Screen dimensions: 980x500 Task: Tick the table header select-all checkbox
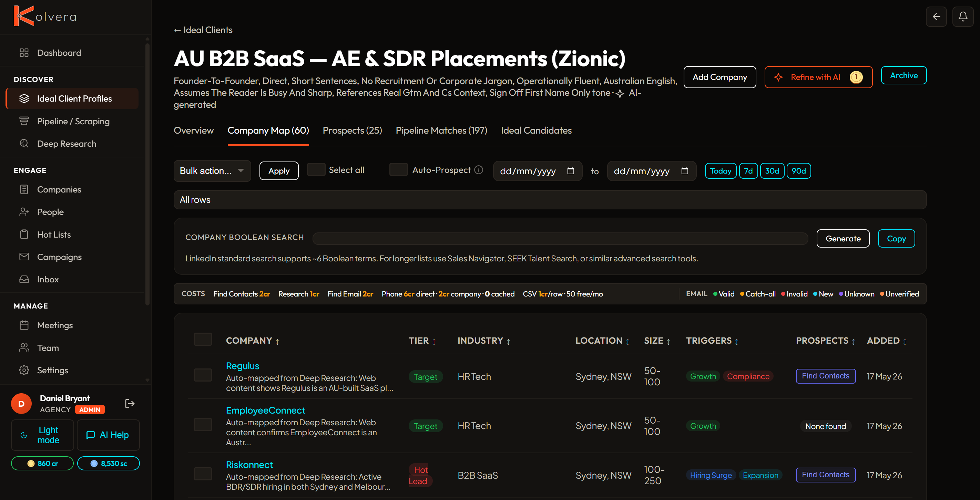pyautogui.click(x=203, y=339)
